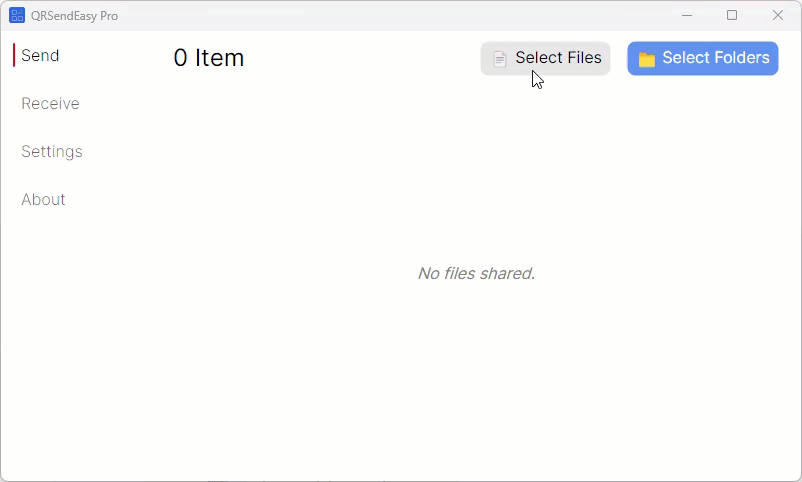Go to the Settings page
The width and height of the screenshot is (802, 482).
pyautogui.click(x=52, y=151)
